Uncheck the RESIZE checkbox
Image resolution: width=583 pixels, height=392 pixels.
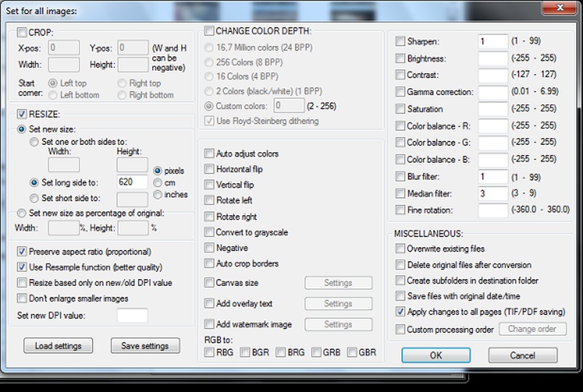click(22, 114)
